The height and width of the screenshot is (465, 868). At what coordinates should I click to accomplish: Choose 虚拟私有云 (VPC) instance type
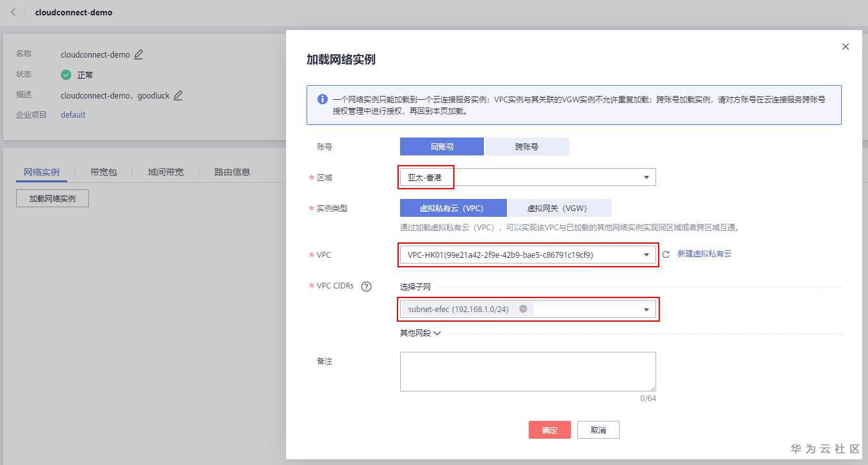pyautogui.click(x=453, y=208)
